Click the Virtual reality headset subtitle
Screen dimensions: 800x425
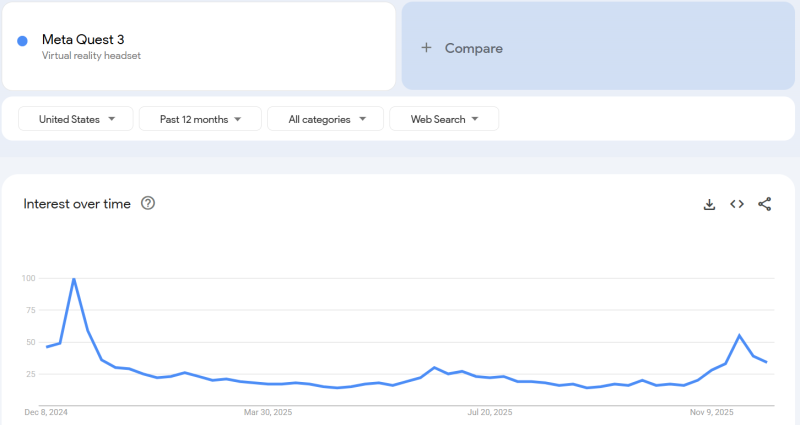coord(91,56)
